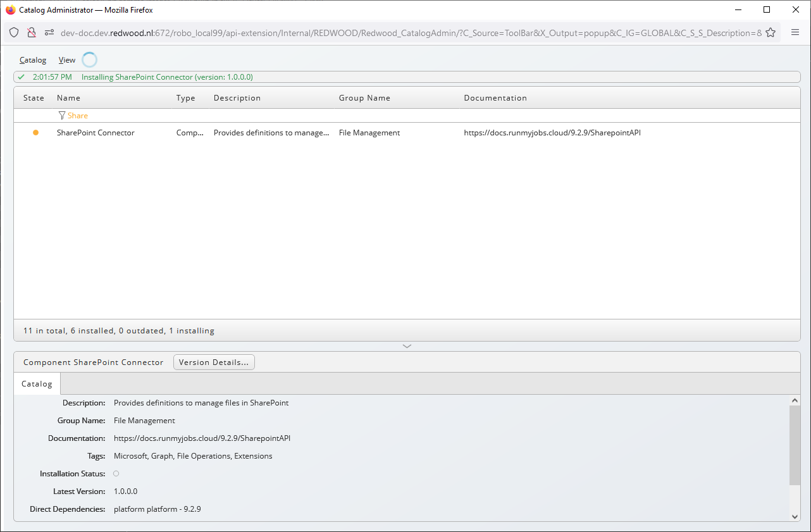Sort by the State column header
This screenshot has height=532, width=811.
34,98
